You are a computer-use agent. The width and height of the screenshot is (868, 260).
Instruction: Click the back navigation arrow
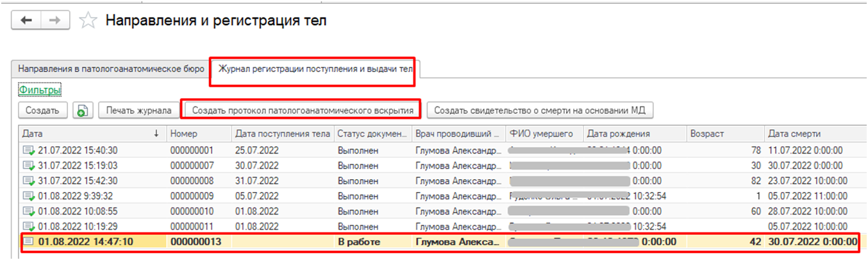pyautogui.click(x=27, y=21)
